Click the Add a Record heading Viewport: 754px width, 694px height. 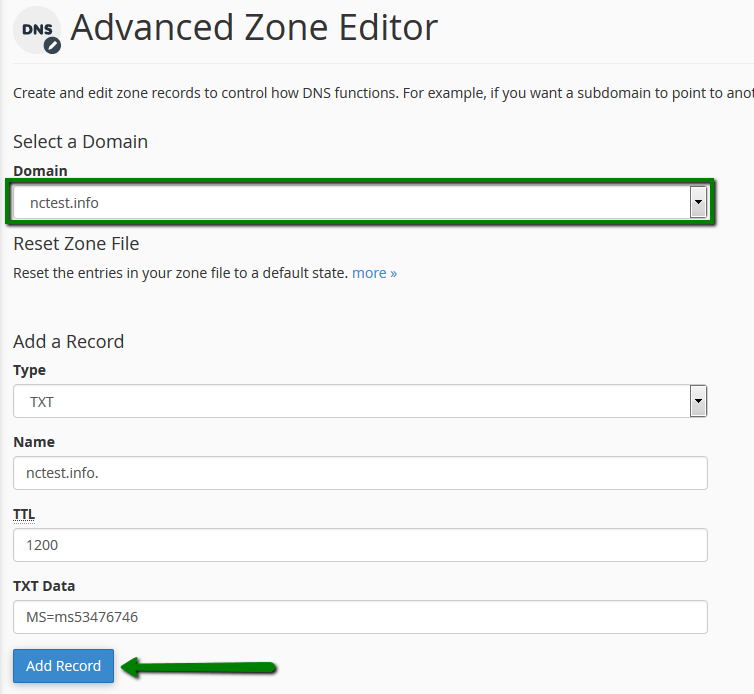(69, 341)
